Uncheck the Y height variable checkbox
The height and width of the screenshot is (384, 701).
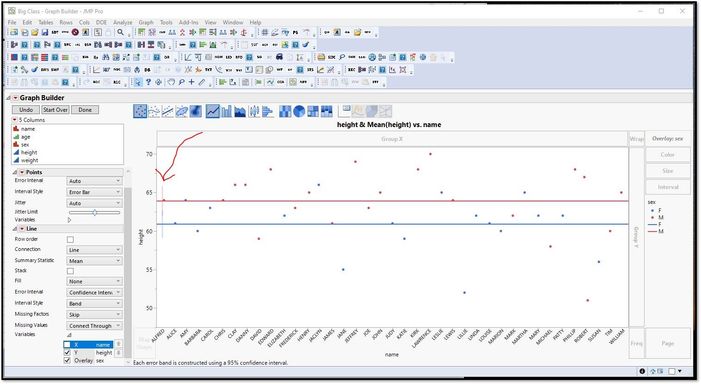tap(67, 353)
